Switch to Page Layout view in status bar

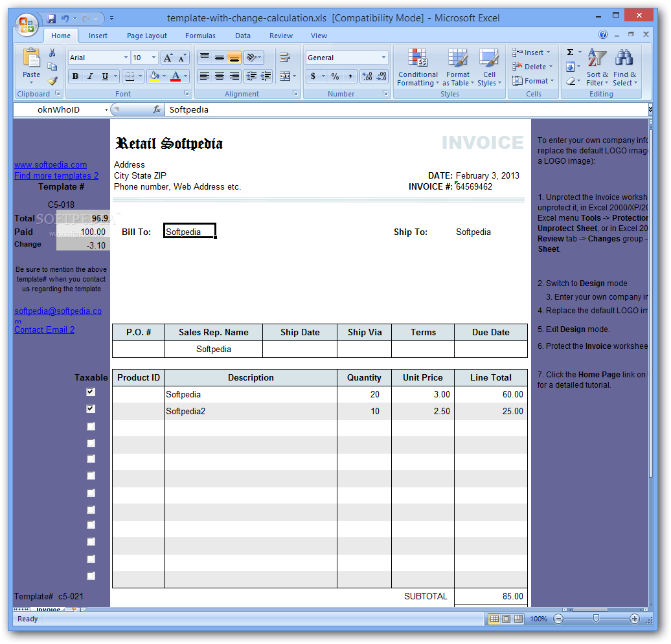click(x=506, y=619)
